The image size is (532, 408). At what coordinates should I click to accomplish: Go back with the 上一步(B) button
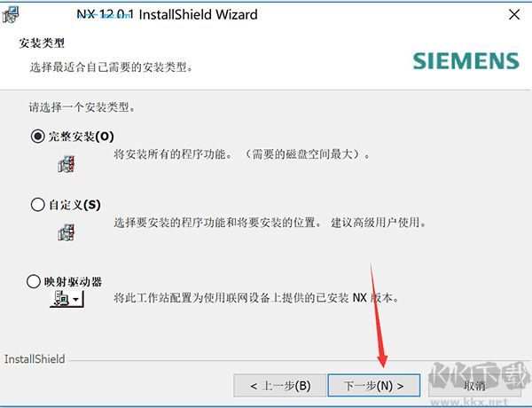click(280, 386)
